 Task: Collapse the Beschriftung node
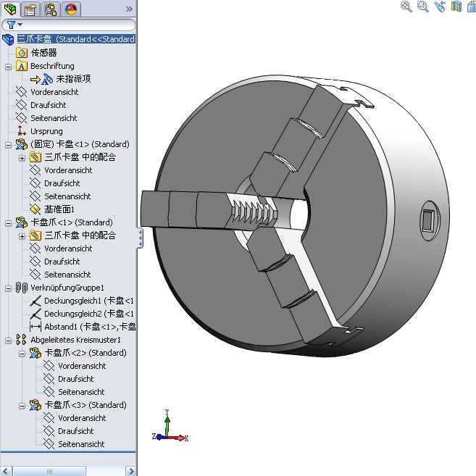8,66
